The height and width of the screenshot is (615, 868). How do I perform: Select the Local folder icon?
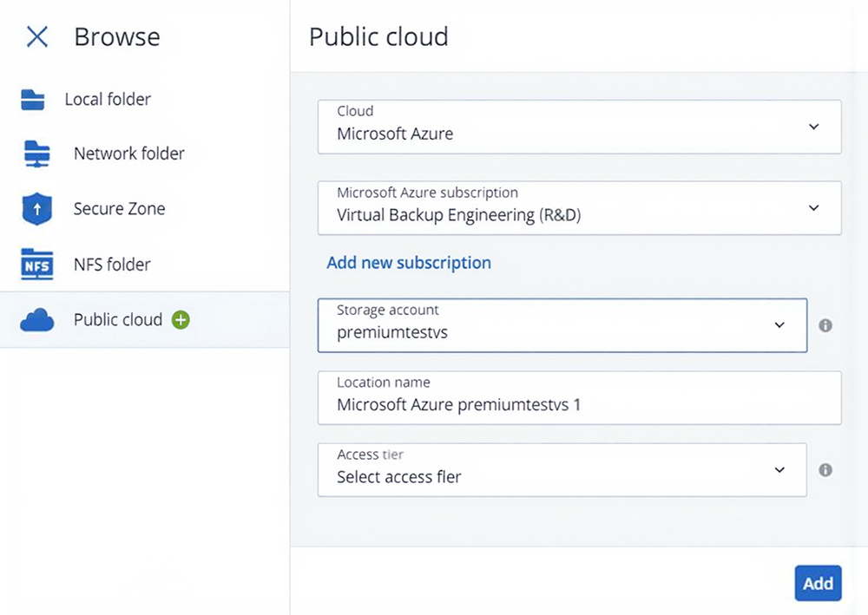(x=35, y=99)
